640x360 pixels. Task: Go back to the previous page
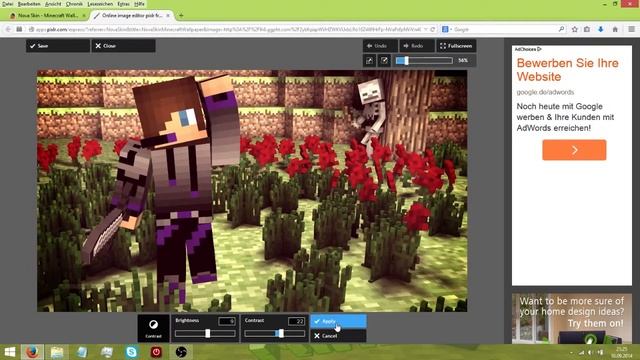coord(8,29)
